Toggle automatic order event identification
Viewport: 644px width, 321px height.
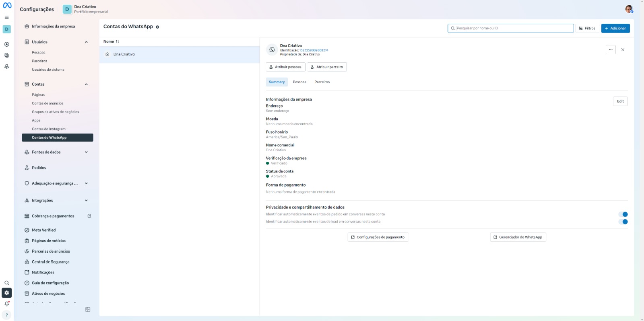tap(623, 214)
